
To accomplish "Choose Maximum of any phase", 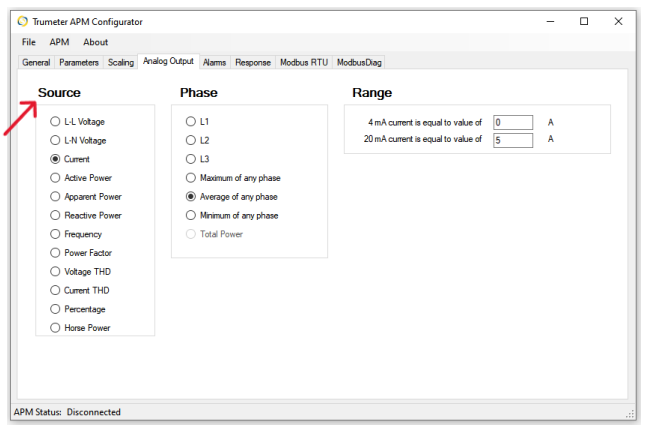I will click(233, 178).
